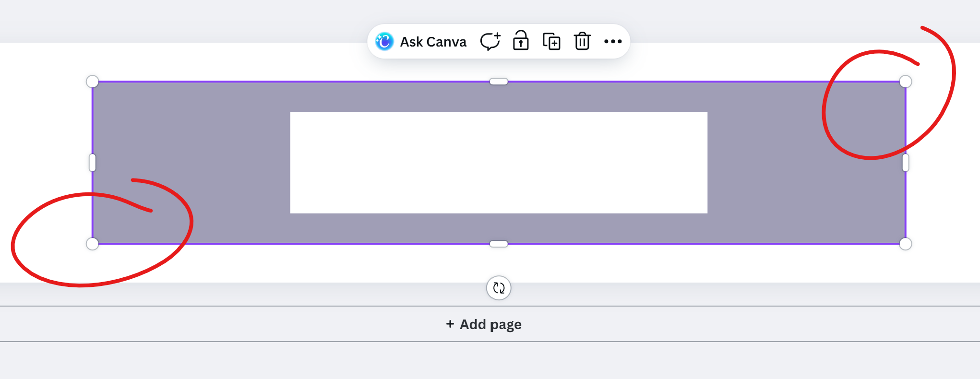The width and height of the screenshot is (980, 379).
Task: Add a comment with the speech bubble icon
Action: click(490, 42)
